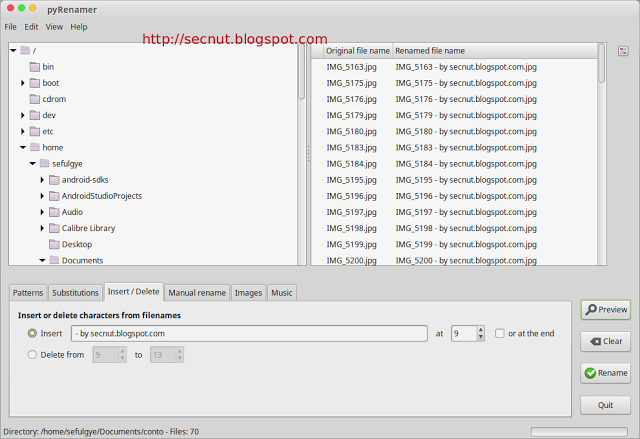Switch to the Substitutions tab
Image resolution: width=640 pixels, height=439 pixels.
(75, 293)
